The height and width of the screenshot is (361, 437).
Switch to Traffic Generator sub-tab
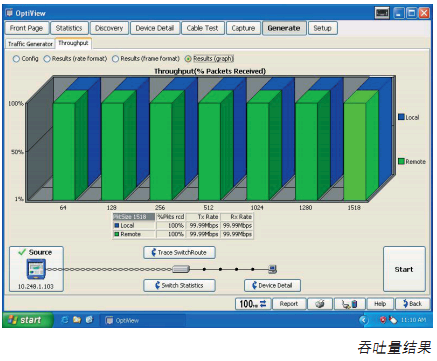(x=30, y=44)
